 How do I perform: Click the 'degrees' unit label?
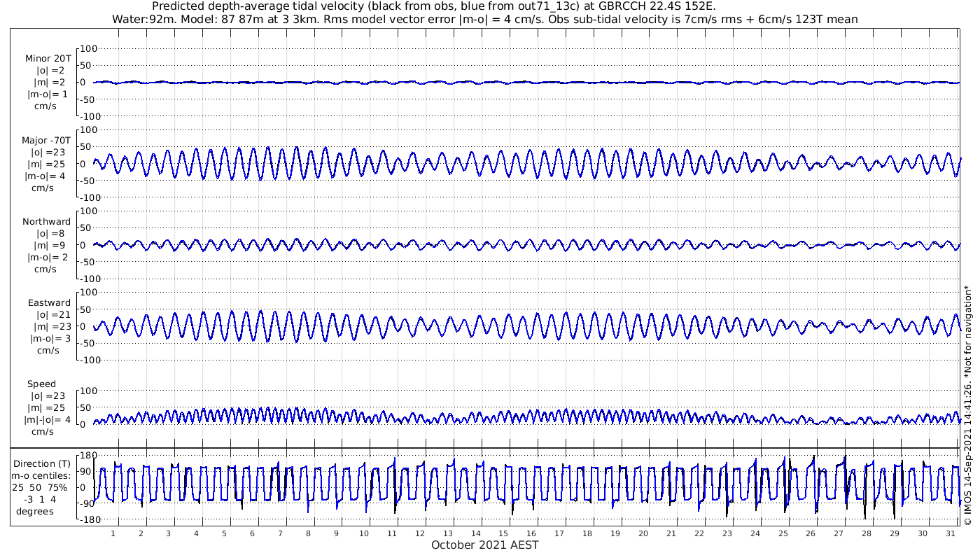pos(35,512)
